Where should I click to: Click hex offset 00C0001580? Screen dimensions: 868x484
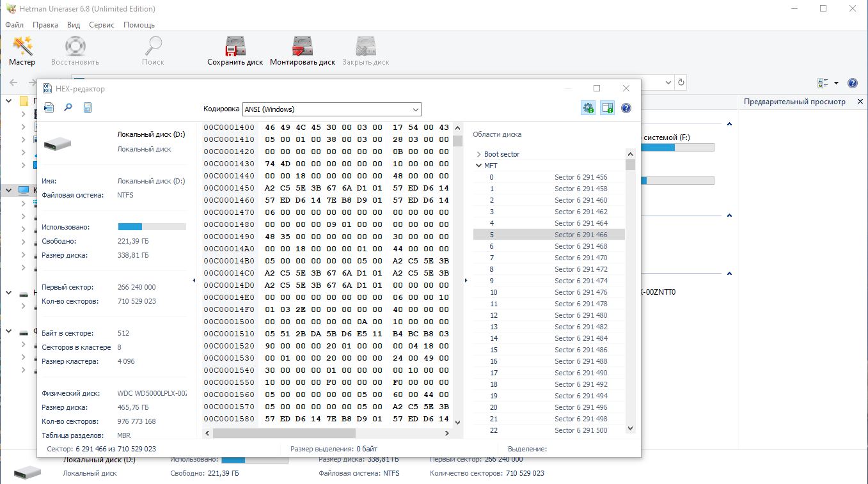229,419
